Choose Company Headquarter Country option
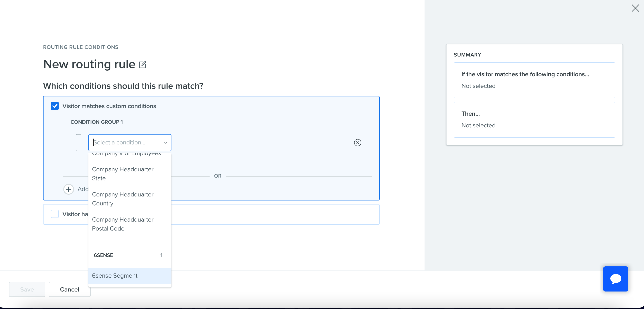Screen dimensions: 644x309 point(130,199)
